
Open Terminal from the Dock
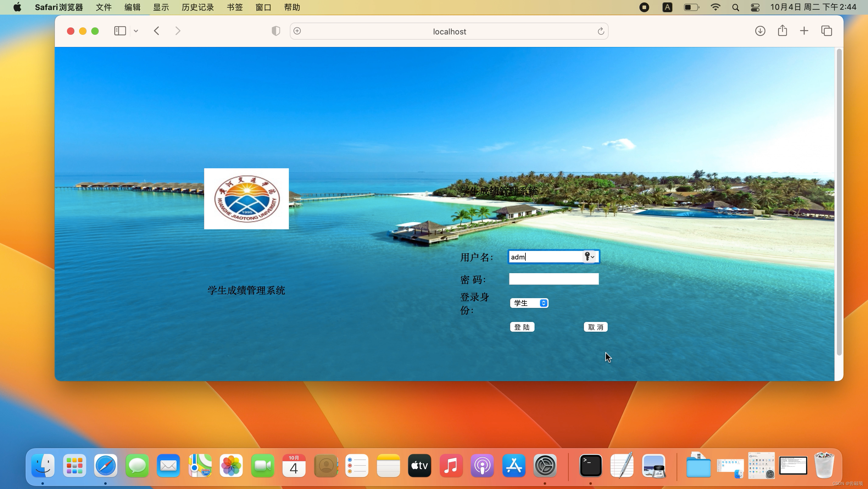coord(591,466)
